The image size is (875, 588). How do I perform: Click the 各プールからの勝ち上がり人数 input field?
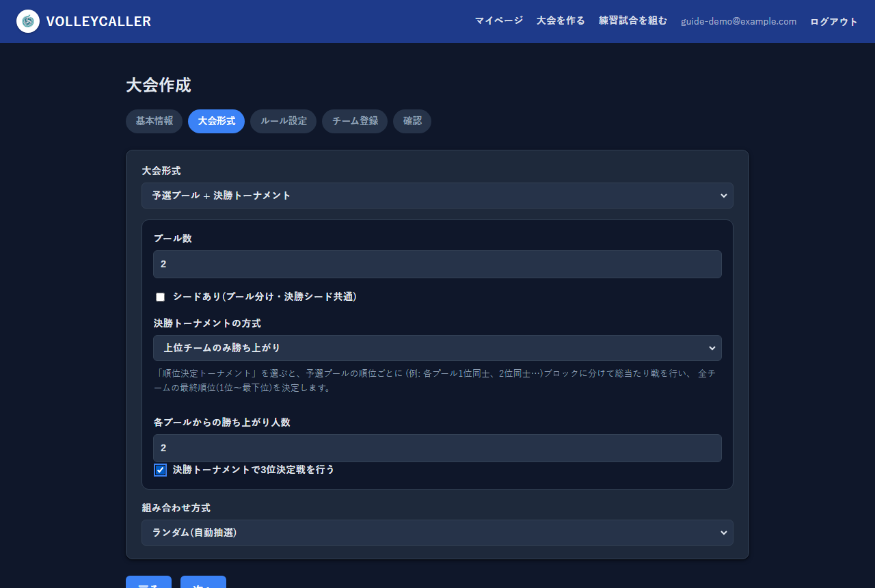click(437, 448)
